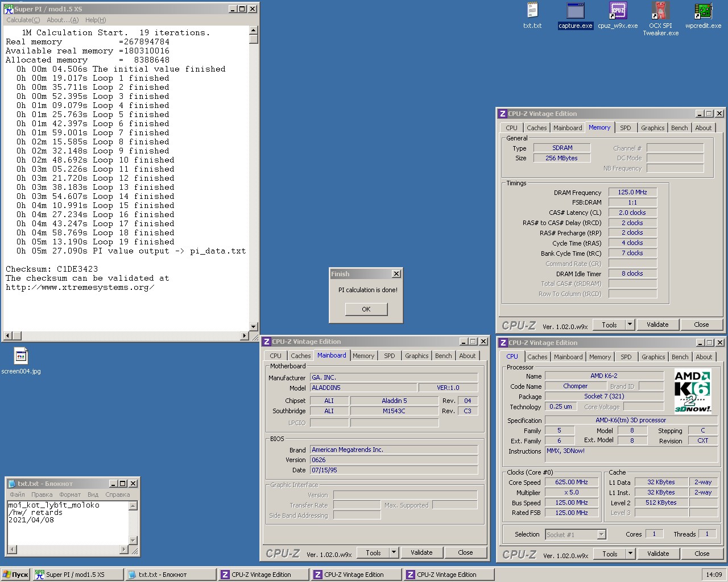
Task: Click the xtremesystems.org URL text in Super PI
Action: [80, 287]
